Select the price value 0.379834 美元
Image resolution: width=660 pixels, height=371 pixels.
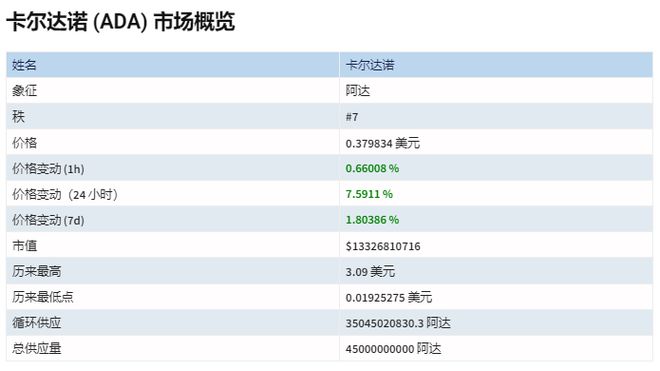383,143
